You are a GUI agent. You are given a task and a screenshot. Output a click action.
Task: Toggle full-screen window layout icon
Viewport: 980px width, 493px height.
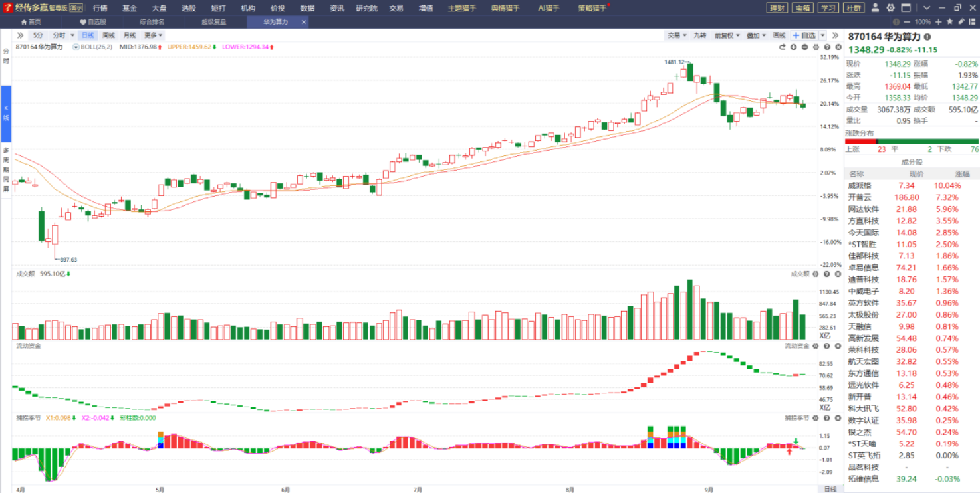tap(906, 7)
